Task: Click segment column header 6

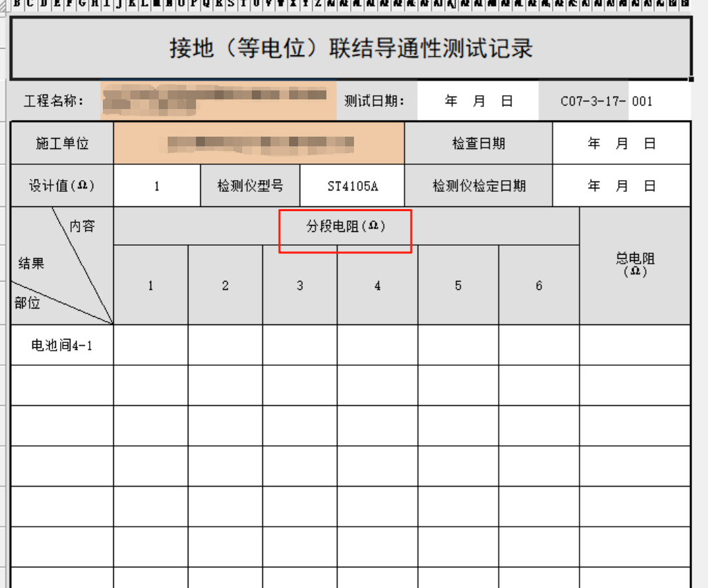Action: (x=539, y=285)
